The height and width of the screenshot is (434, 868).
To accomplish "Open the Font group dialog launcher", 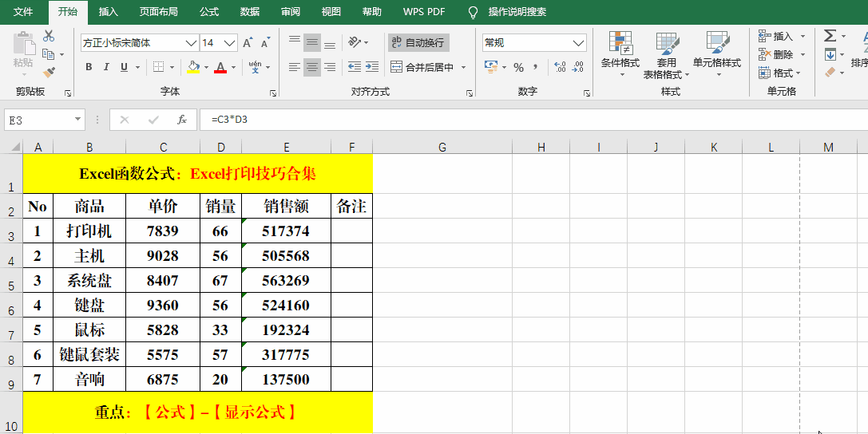I will coord(273,93).
